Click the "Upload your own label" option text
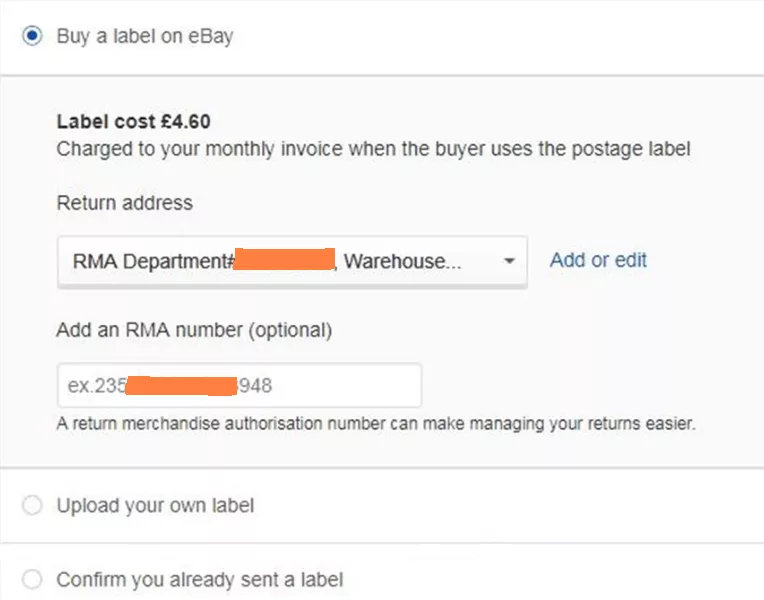764x600 pixels. [x=155, y=506]
